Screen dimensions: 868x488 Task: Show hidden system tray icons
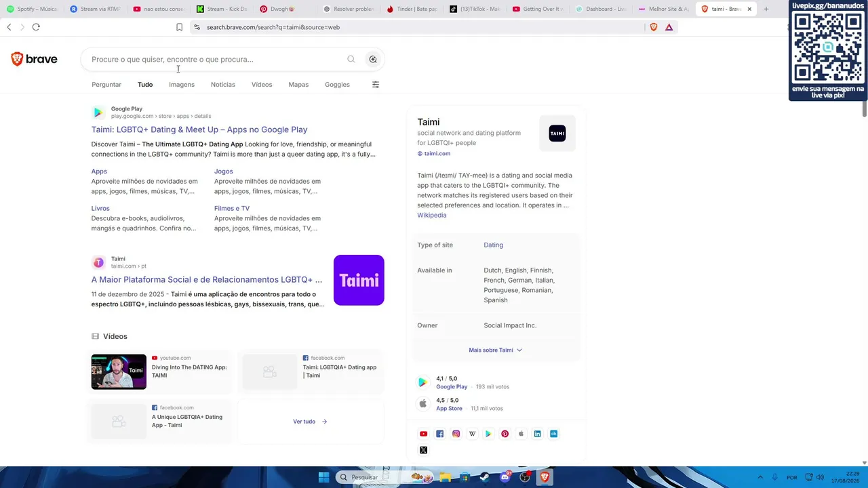tap(760, 477)
